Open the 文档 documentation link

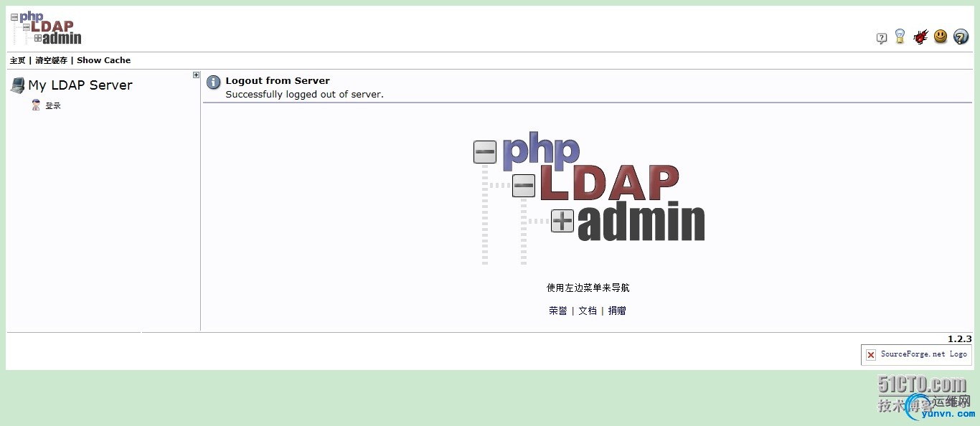click(x=588, y=311)
